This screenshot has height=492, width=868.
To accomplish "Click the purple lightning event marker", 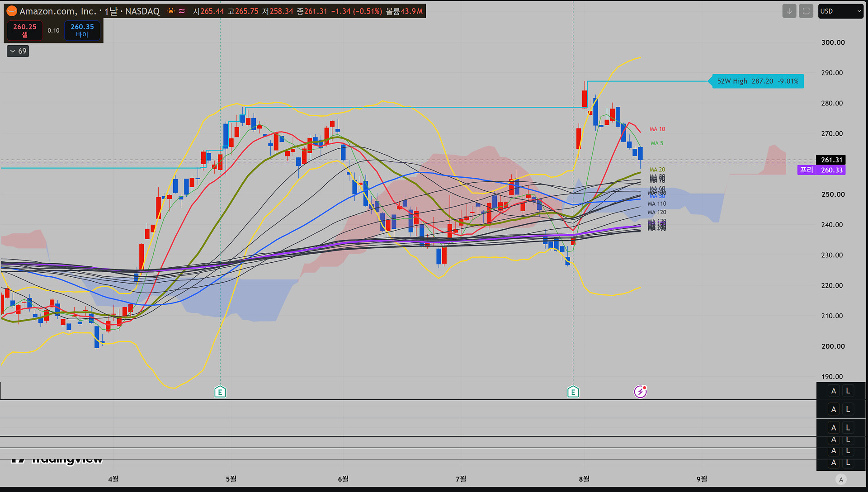I will tap(640, 391).
